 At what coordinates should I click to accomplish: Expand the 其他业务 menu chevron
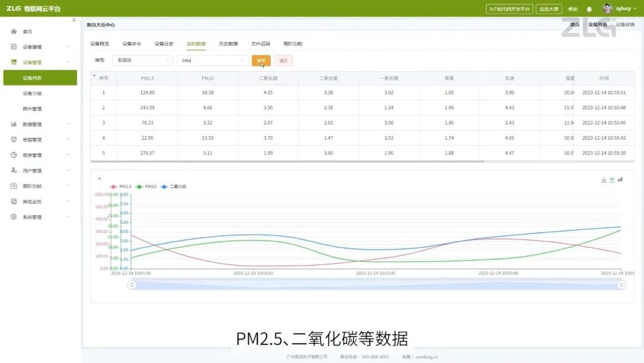(x=69, y=201)
